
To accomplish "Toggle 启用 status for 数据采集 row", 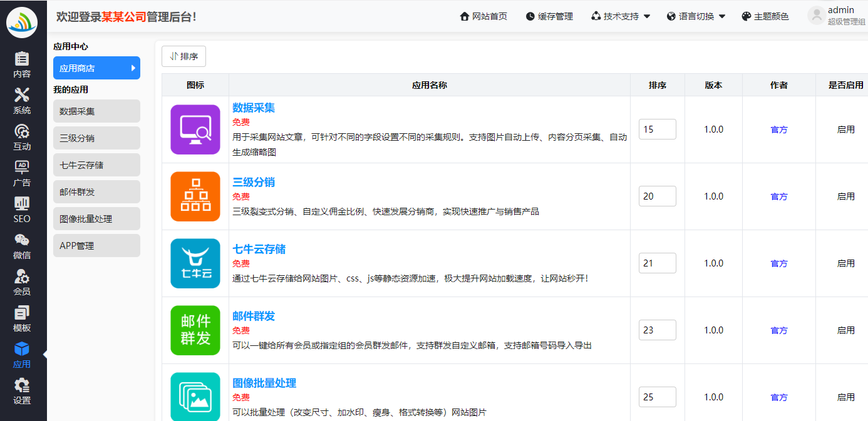I will pyautogui.click(x=845, y=129).
